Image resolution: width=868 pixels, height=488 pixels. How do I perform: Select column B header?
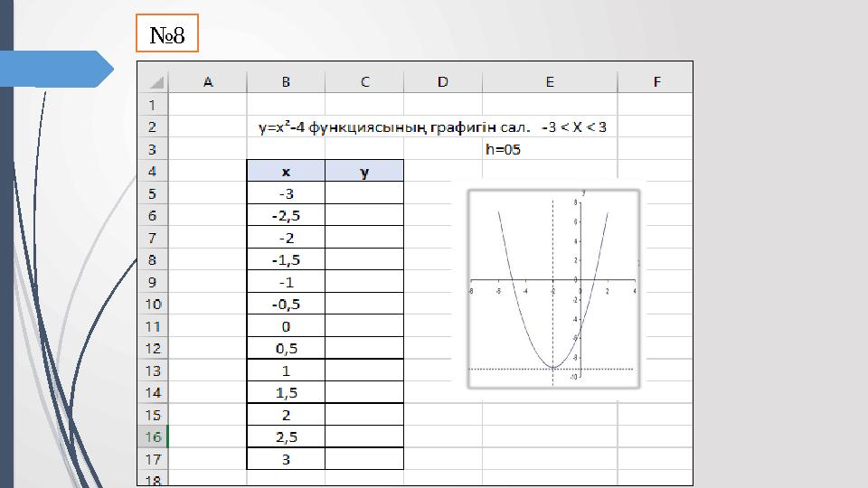286,82
